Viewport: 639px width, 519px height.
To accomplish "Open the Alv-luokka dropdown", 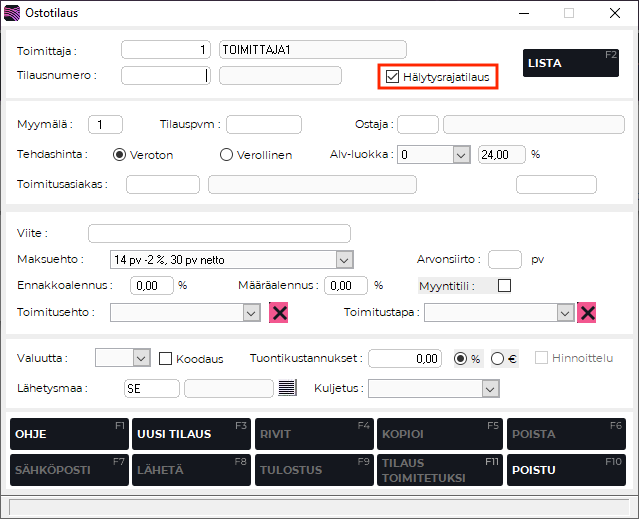I will click(460, 155).
